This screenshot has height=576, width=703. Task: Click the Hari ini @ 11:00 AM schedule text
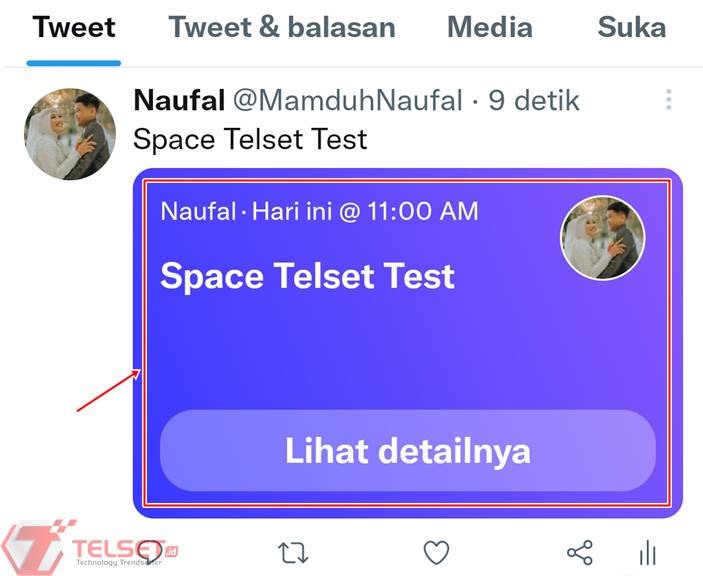(365, 211)
